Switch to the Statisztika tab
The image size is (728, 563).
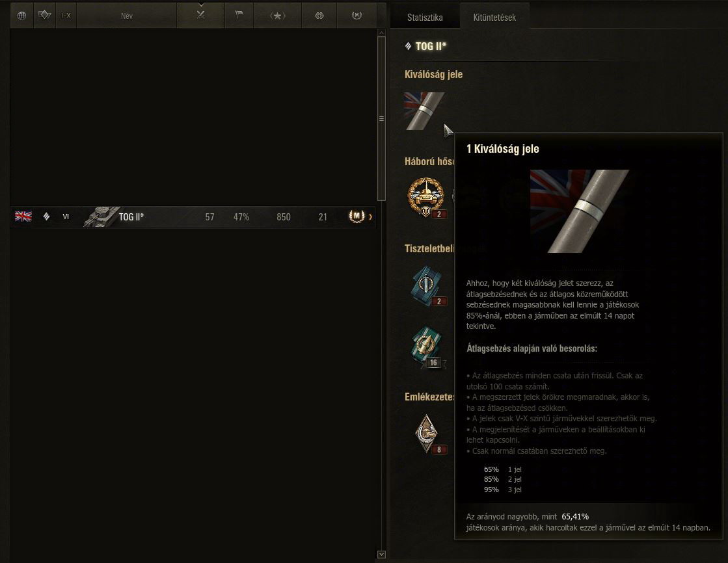[425, 17]
